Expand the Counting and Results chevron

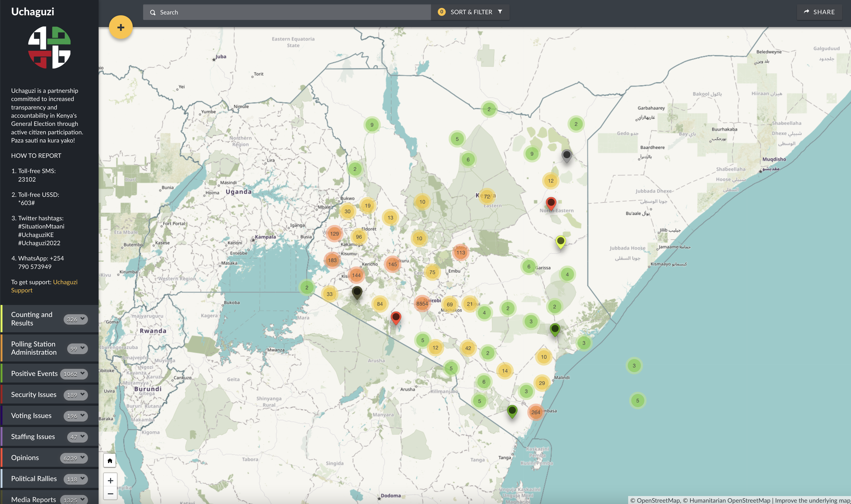82,319
